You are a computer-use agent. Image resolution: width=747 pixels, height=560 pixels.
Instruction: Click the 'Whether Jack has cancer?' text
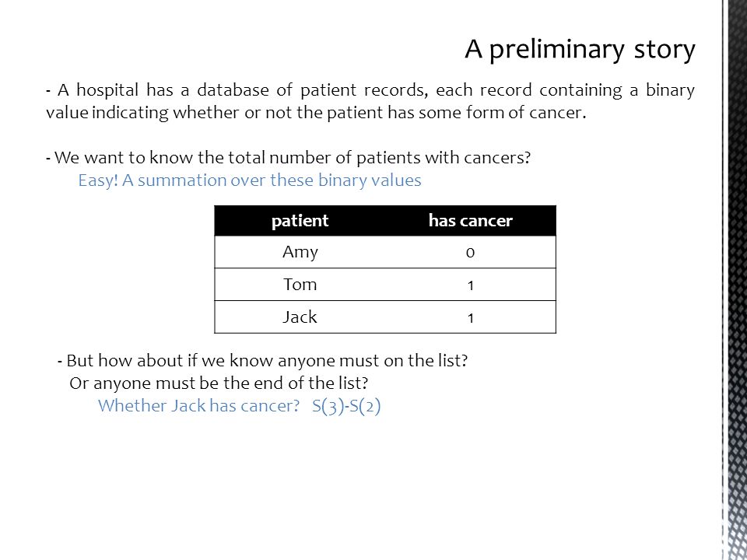point(198,406)
